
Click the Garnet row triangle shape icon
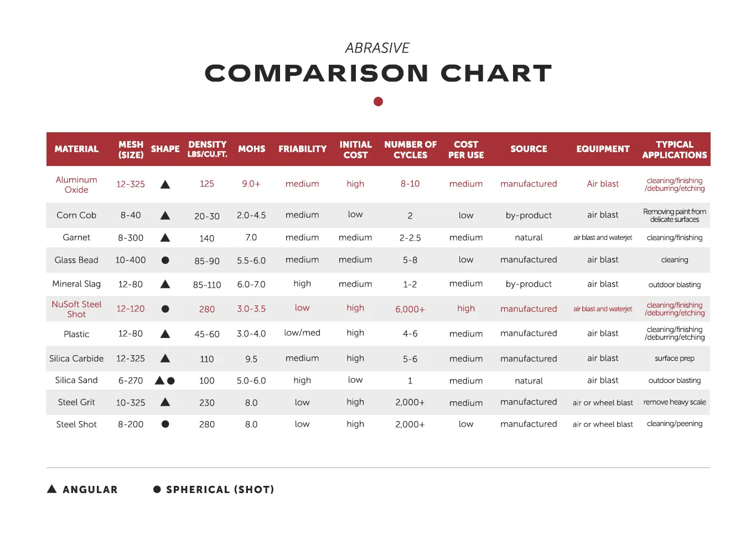click(165, 238)
